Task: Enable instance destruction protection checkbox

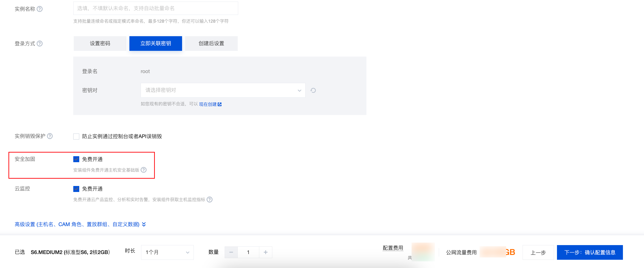Action: pyautogui.click(x=76, y=136)
